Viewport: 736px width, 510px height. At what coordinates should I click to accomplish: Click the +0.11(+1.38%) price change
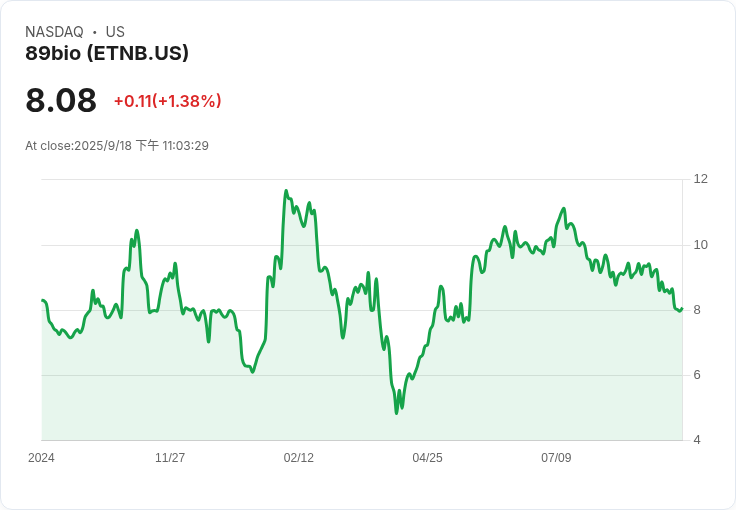(168, 101)
